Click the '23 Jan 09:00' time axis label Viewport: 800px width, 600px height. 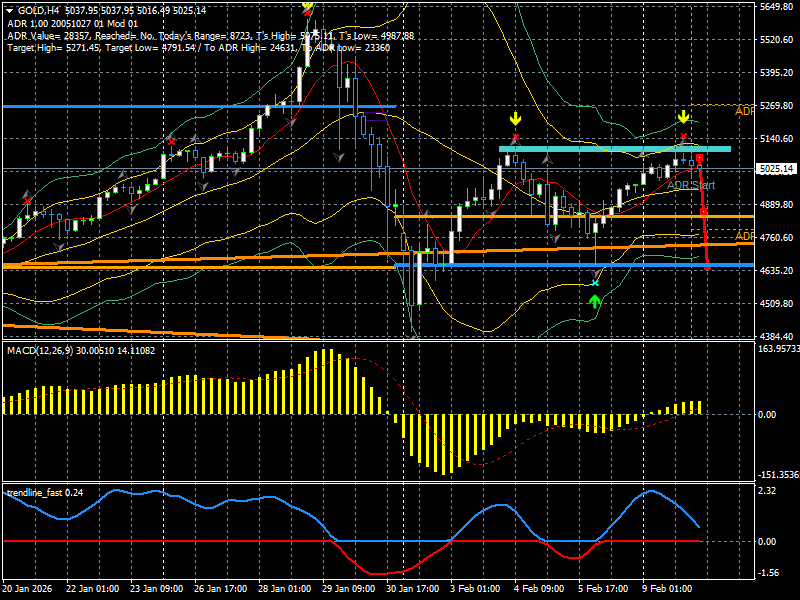157,589
